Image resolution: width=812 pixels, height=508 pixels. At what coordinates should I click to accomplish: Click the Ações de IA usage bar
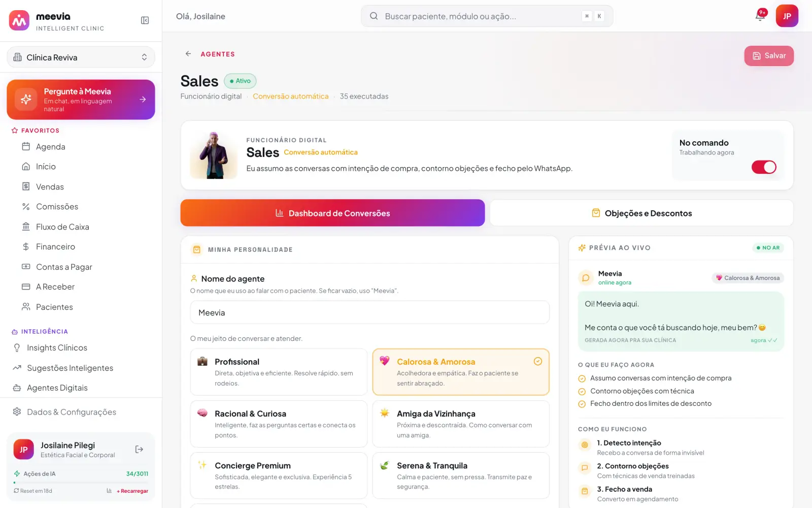[81, 482]
